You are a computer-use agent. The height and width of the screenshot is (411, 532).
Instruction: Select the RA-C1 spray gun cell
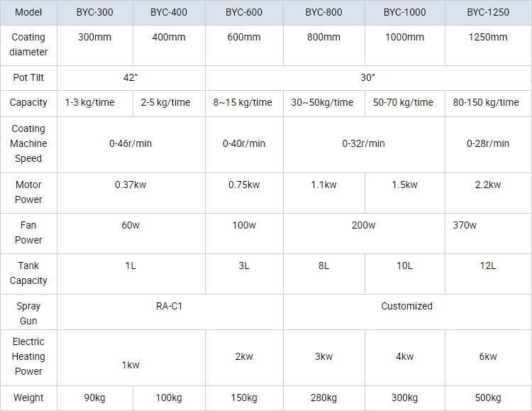(x=170, y=306)
